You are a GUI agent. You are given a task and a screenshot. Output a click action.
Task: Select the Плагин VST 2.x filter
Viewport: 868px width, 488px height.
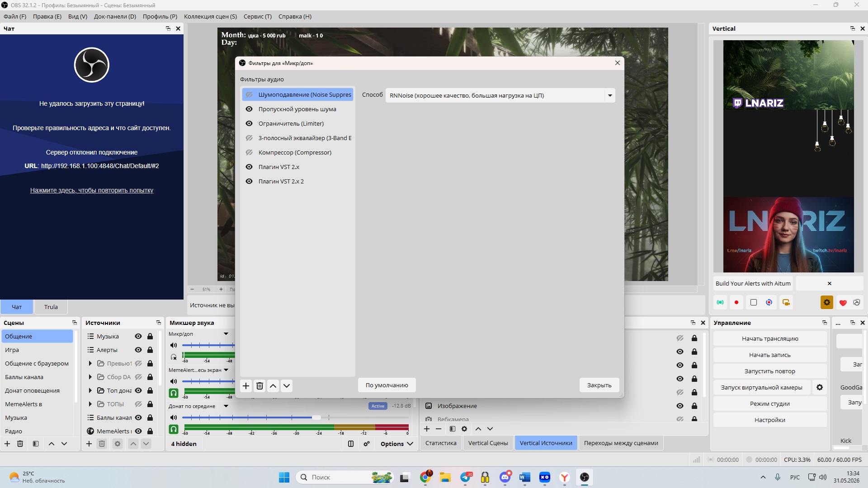298,167
